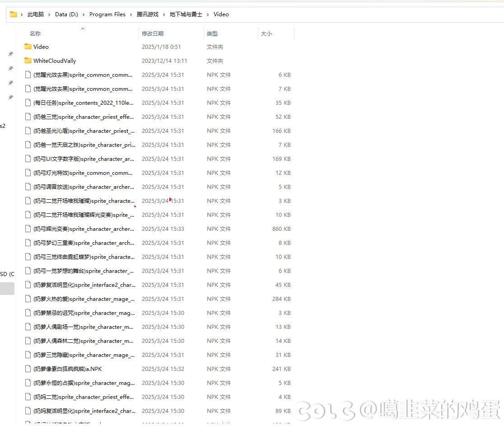
Task: Click the file icon beside (奶弓三觉终曲霓虹蝶梦)
Action: tap(28, 257)
